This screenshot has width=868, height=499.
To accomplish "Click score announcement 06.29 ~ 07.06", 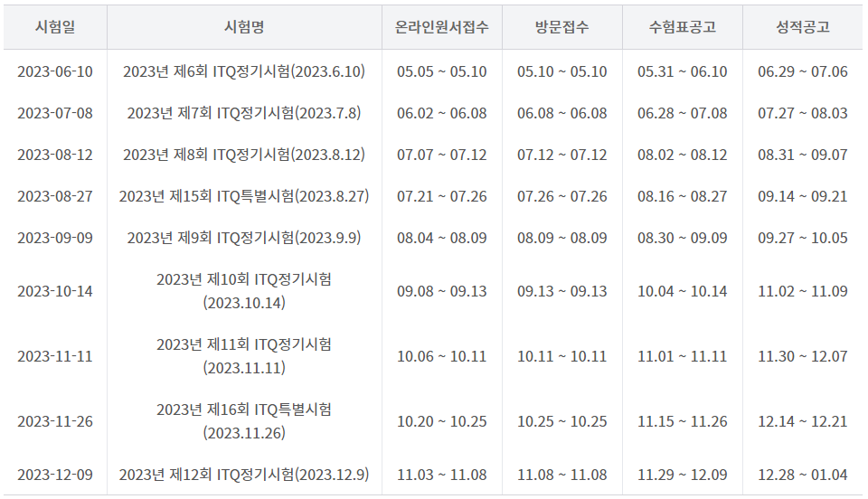I will point(803,72).
